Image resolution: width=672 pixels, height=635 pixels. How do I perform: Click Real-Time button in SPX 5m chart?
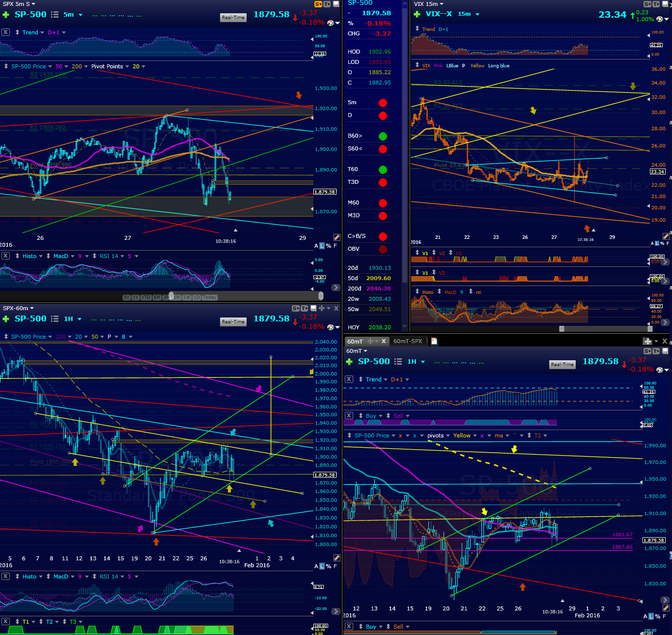233,17
